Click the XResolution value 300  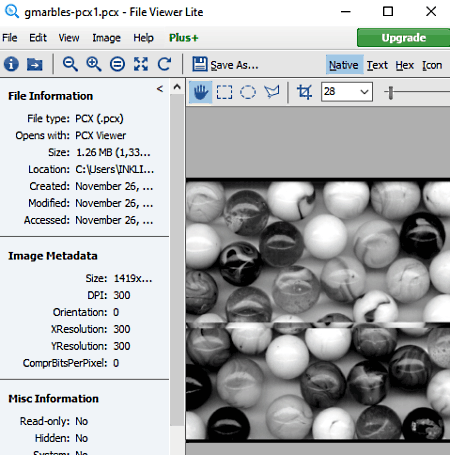pos(122,329)
